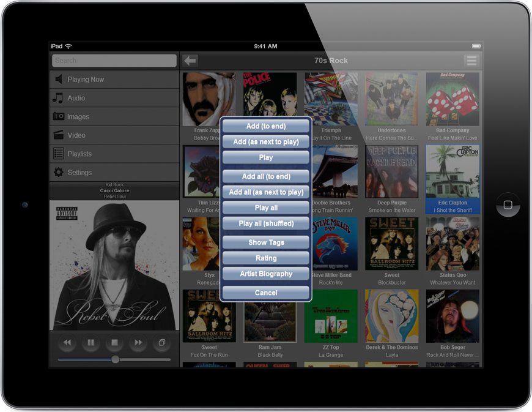
Task: Open the Rating option
Action: pos(266,258)
